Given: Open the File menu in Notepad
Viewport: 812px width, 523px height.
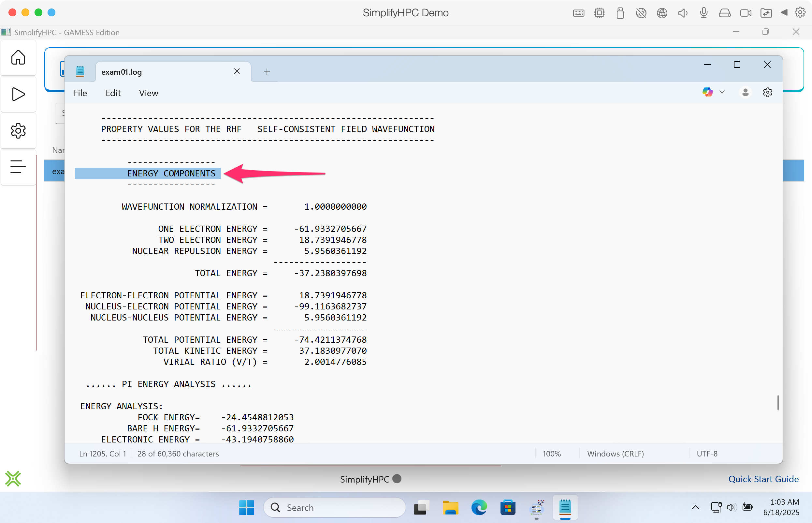Looking at the screenshot, I should 80,93.
